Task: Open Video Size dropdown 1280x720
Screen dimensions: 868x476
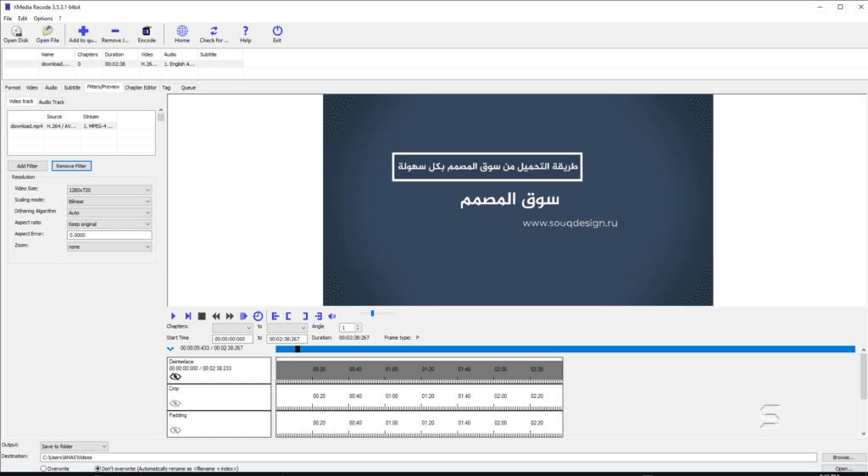Action: coord(109,190)
